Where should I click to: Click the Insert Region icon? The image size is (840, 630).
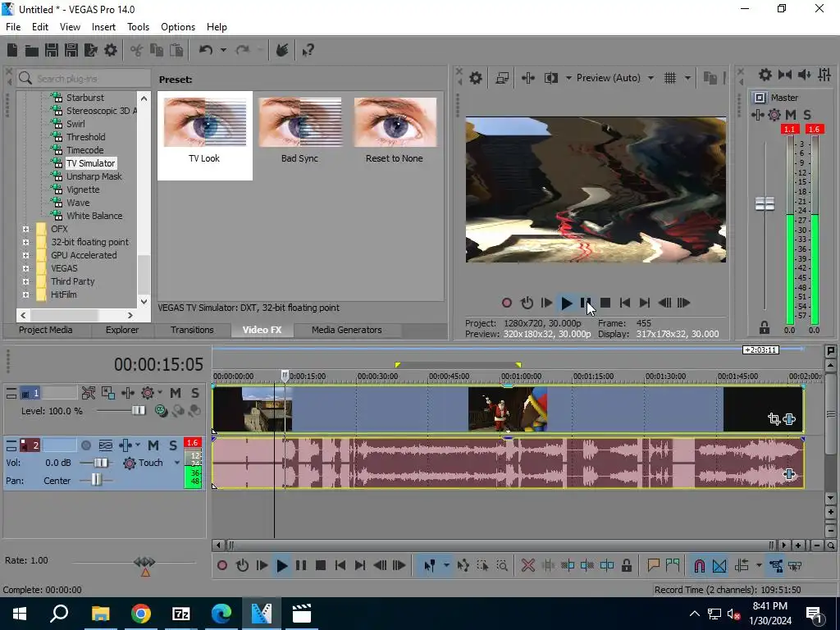click(x=673, y=565)
